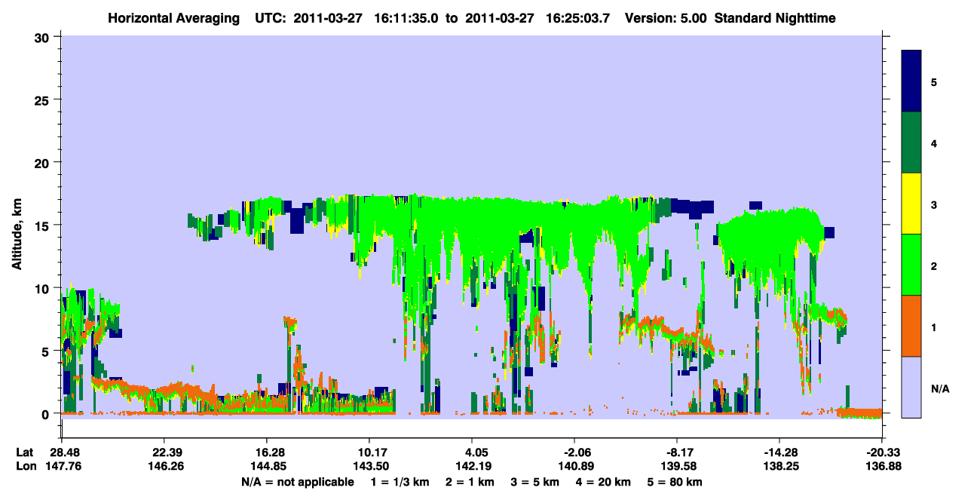This screenshot has height=503, width=980.
Task: Click the longitude value '144.85'
Action: click(x=267, y=466)
